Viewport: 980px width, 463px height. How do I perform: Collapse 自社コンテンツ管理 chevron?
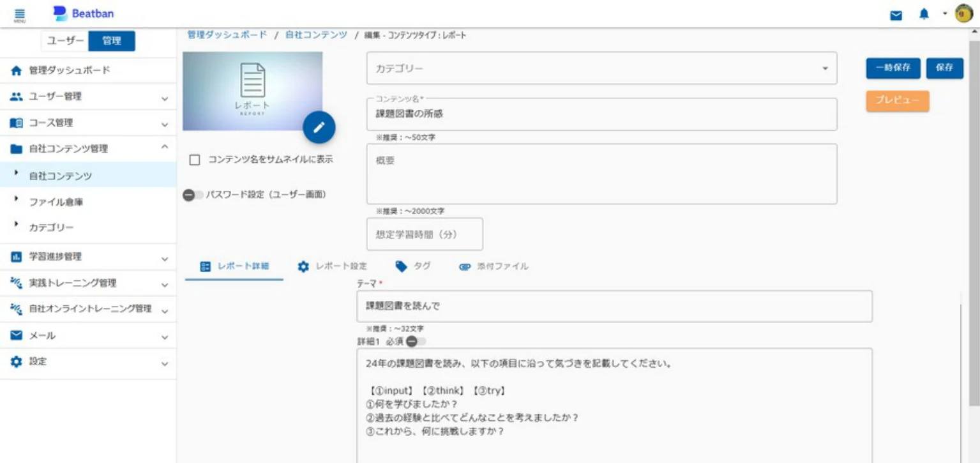coord(165,148)
